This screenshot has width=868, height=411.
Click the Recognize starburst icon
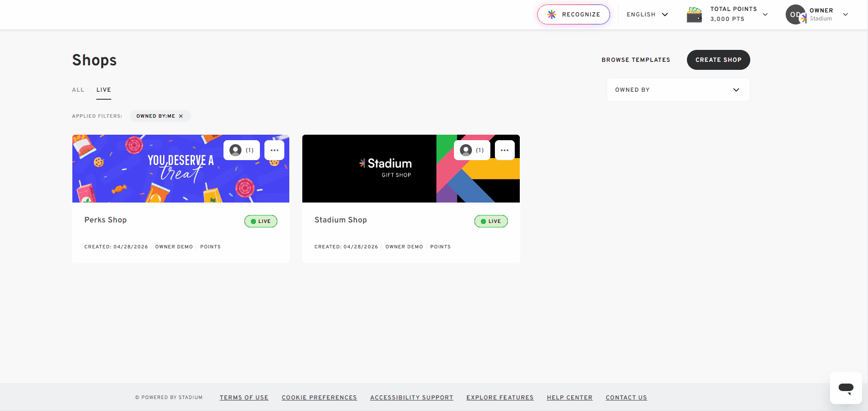[x=552, y=14]
